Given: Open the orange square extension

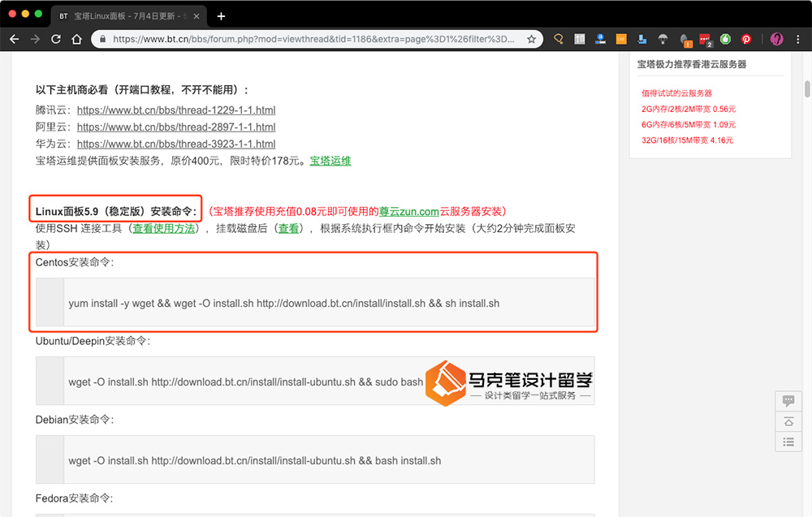Looking at the screenshot, I should pyautogui.click(x=621, y=39).
